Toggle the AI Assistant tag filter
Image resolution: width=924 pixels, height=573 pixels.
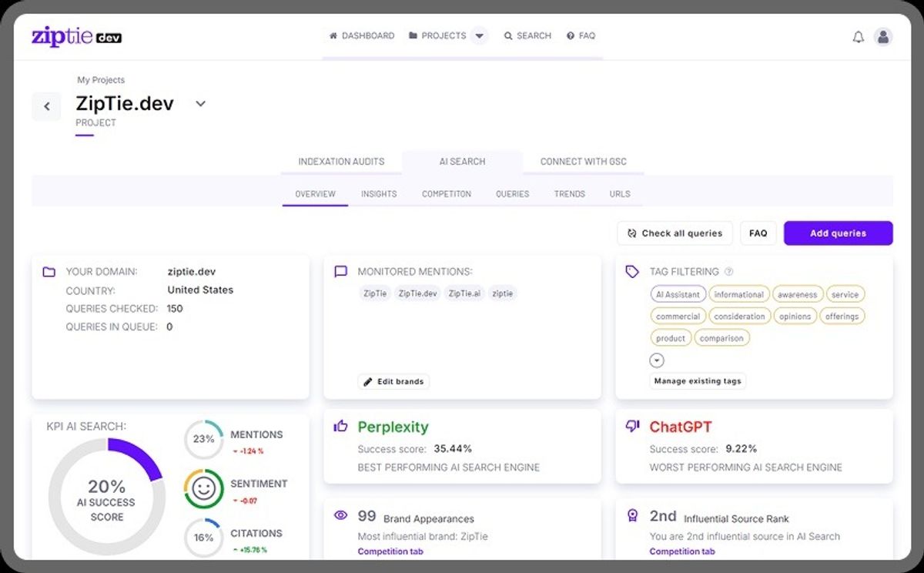click(678, 293)
